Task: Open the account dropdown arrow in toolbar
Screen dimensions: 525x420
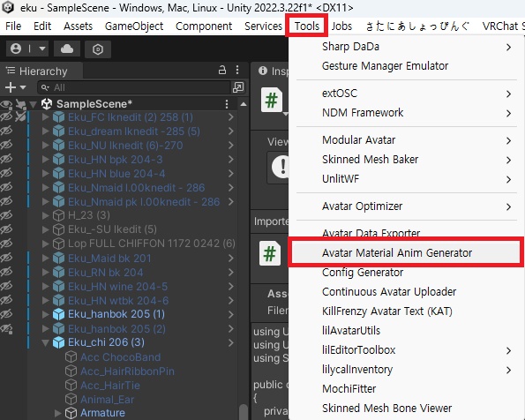Action: pos(41,49)
